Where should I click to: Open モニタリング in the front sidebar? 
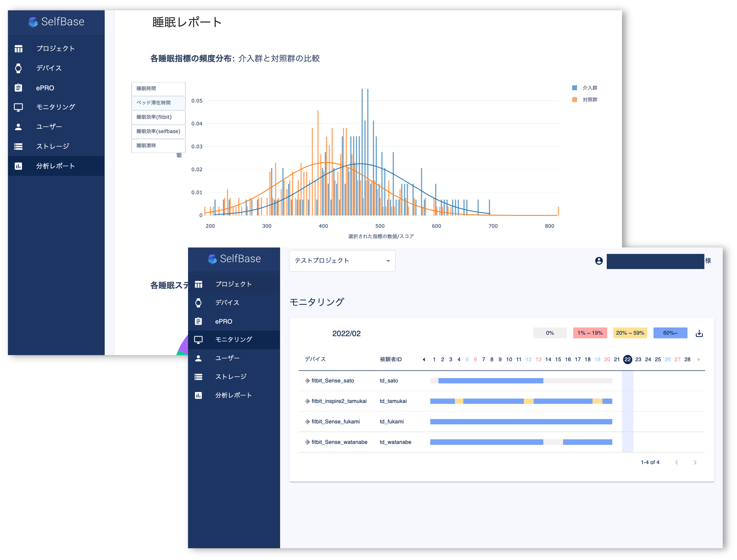233,339
